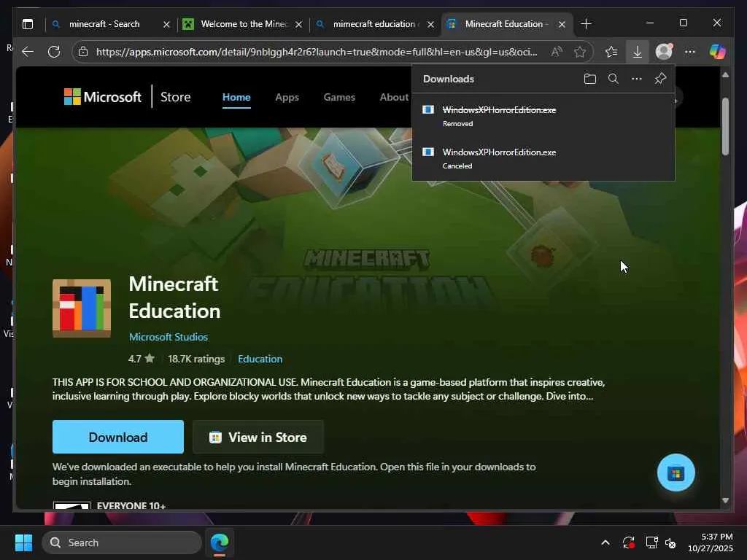Click the Minecraft Education app icon
747x560 pixels.
pyautogui.click(x=82, y=308)
